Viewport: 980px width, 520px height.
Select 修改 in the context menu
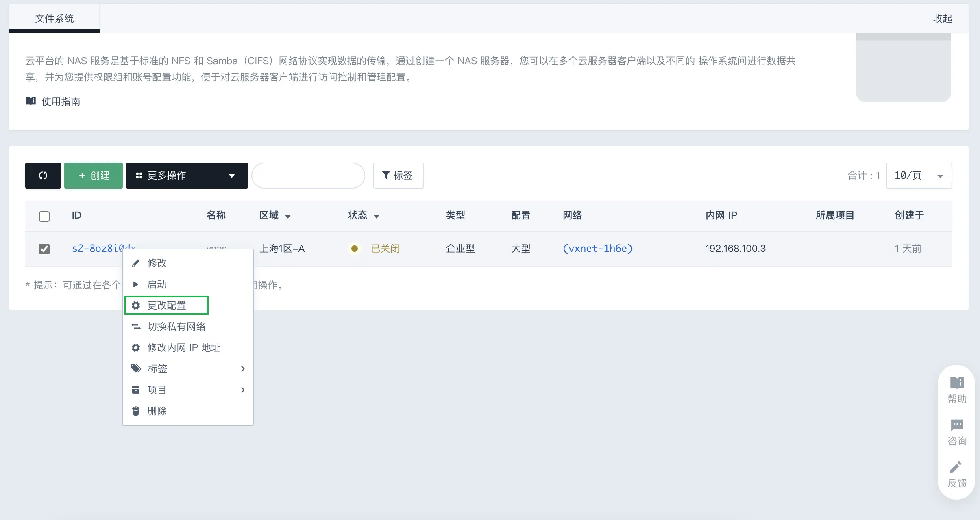[x=188, y=263]
